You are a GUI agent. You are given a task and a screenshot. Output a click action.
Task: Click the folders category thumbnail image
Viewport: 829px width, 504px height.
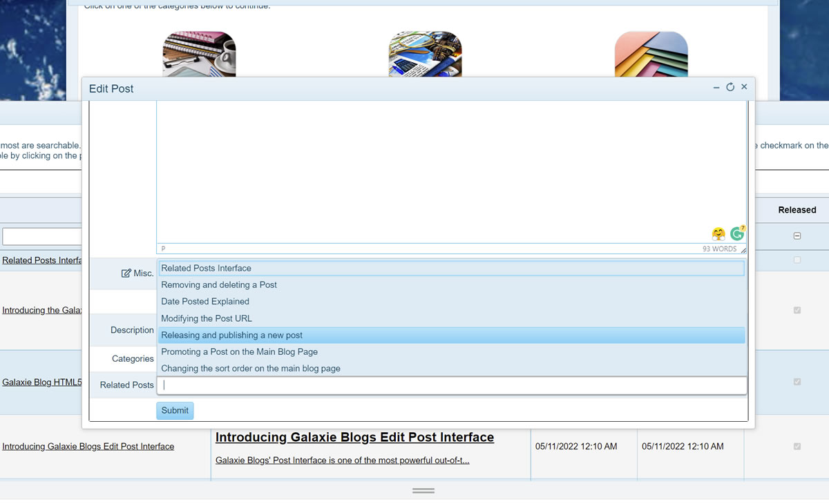(651, 54)
